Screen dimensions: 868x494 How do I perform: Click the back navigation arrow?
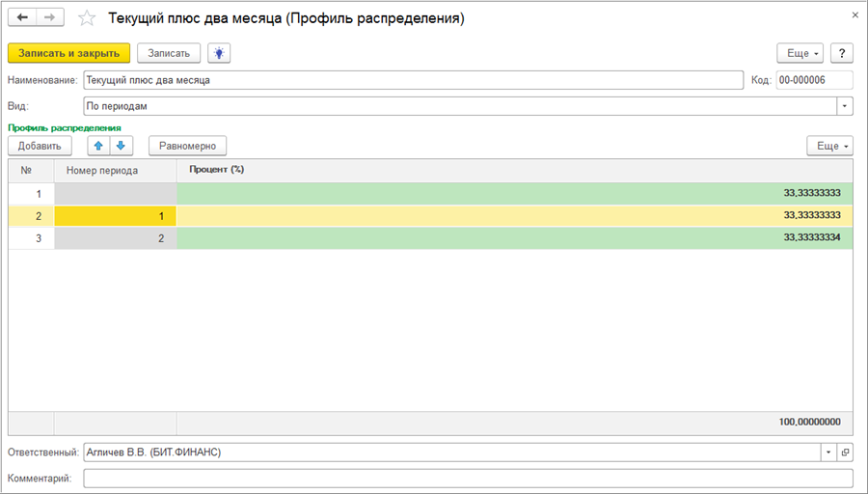click(x=22, y=18)
